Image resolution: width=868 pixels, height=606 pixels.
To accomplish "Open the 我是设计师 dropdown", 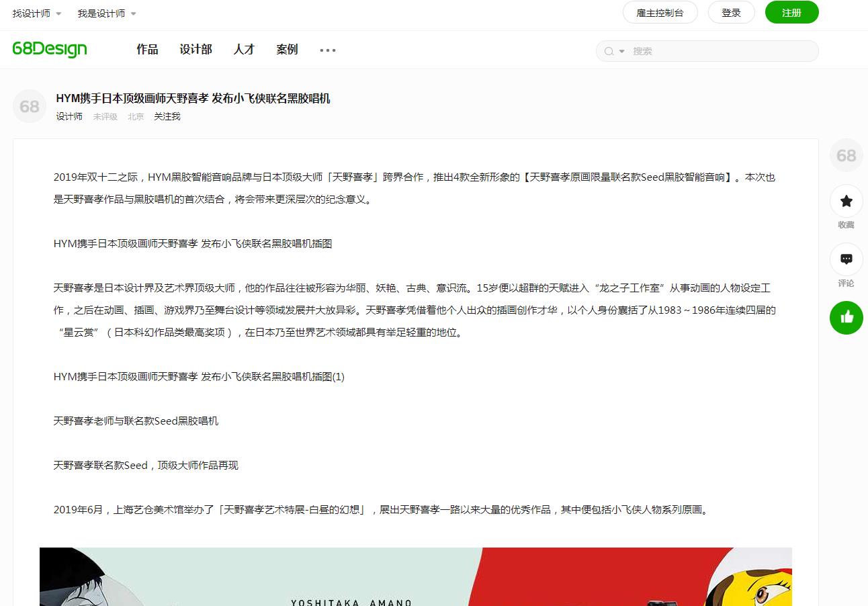I will point(106,13).
